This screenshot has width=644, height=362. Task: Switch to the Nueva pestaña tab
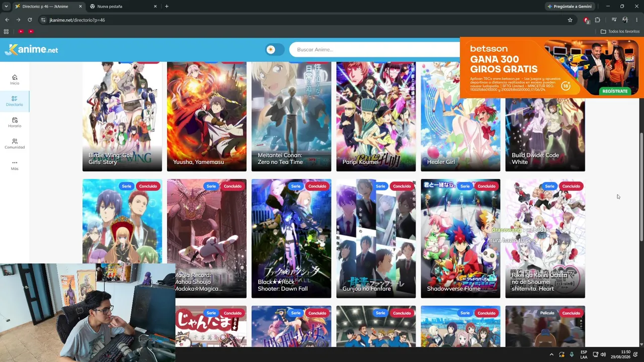pos(122,7)
